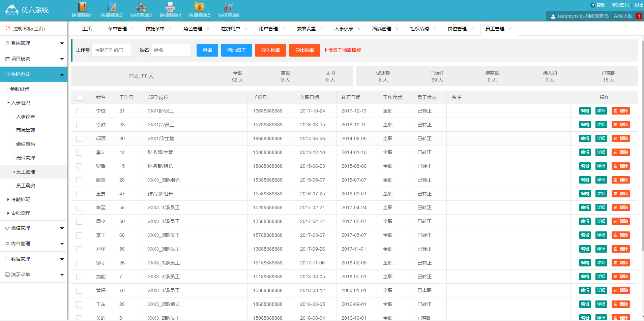Close the 员工管理 tab
The width and height of the screenshot is (644, 321).
tap(510, 29)
